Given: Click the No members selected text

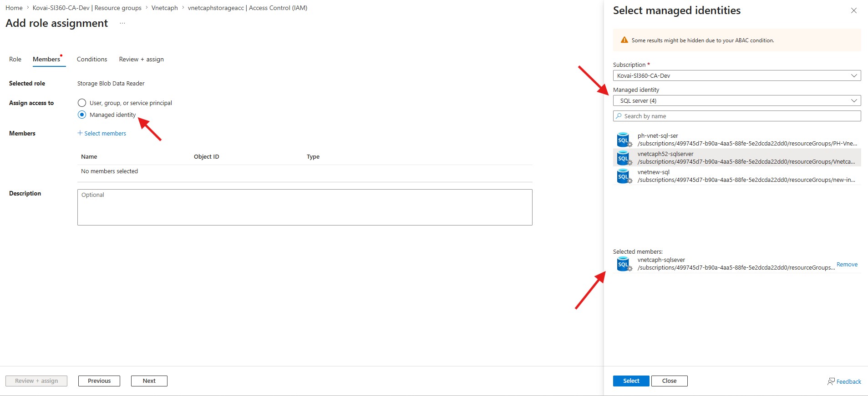Looking at the screenshot, I should 109,171.
